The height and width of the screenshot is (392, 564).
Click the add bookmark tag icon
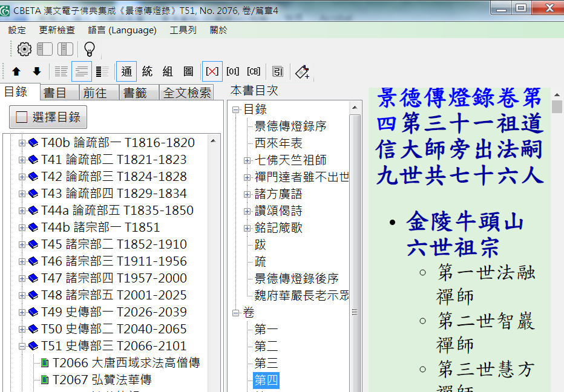[302, 71]
